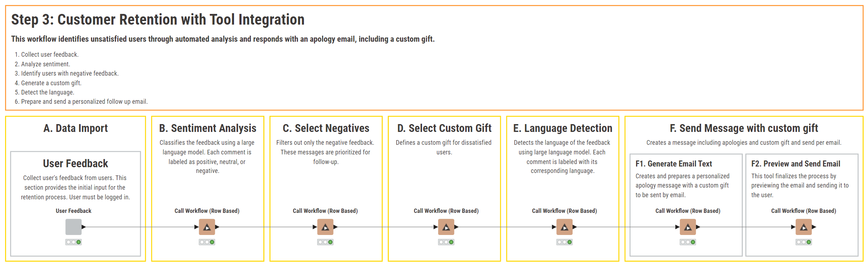Select the Sentiment Analysis Call Workflow node
The height and width of the screenshot is (266, 868).
[207, 227]
